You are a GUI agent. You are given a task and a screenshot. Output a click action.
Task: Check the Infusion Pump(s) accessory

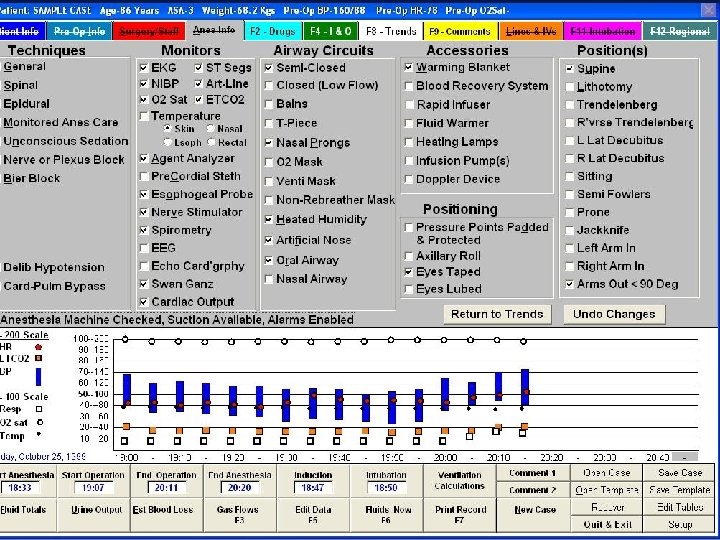point(408,161)
